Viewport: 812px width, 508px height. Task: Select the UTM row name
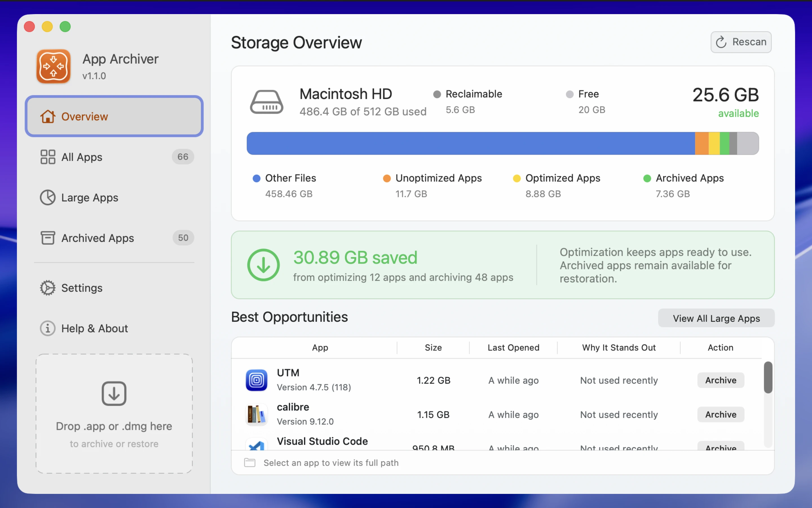click(288, 373)
